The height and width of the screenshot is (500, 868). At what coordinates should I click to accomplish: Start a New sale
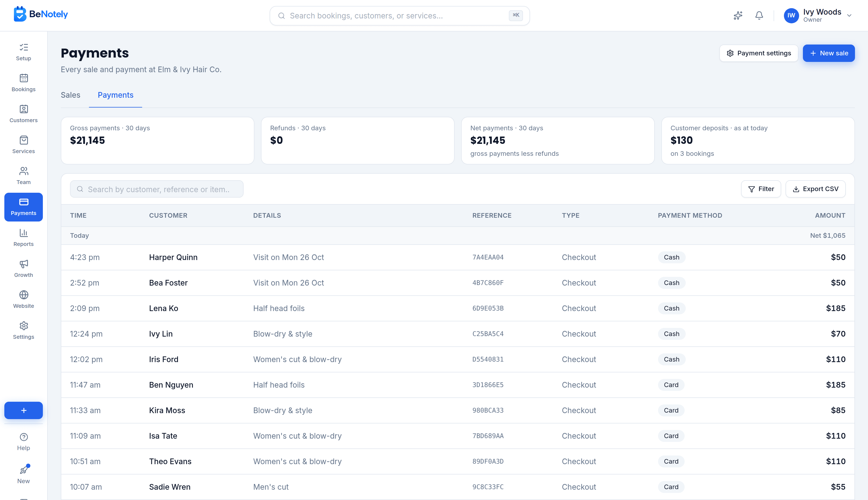(x=829, y=53)
